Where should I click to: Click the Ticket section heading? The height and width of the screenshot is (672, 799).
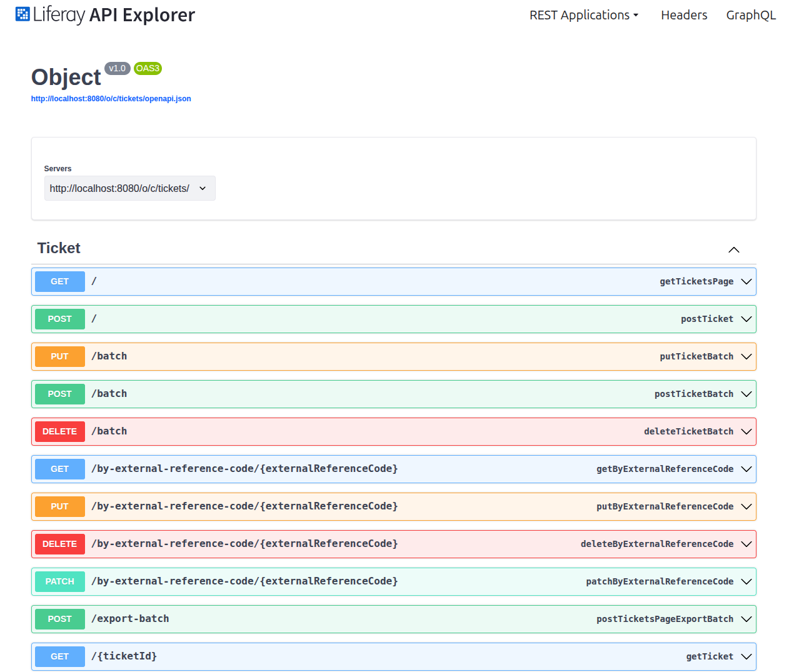pyautogui.click(x=59, y=248)
